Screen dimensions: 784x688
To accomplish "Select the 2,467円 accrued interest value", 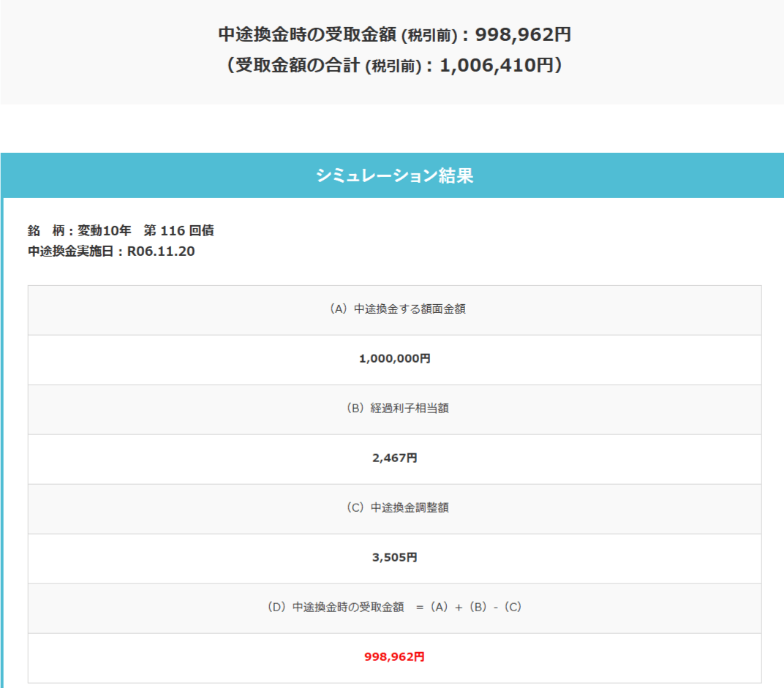I will [x=394, y=458].
